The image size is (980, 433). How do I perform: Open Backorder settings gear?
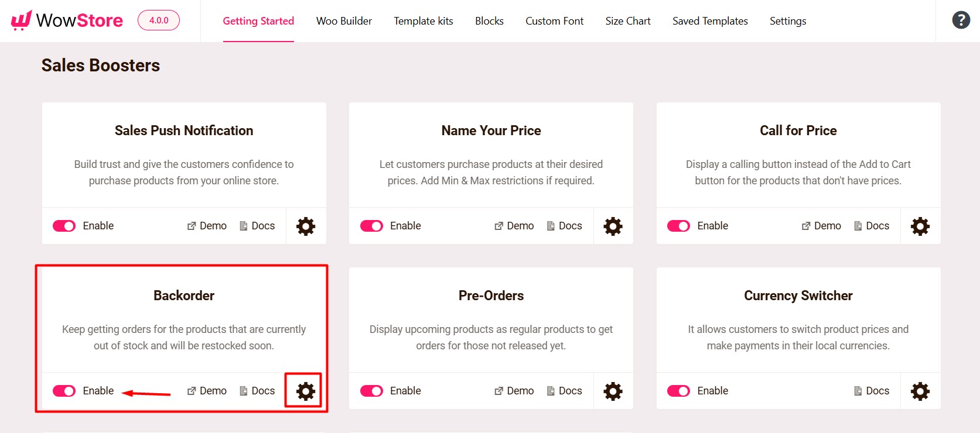pos(303,390)
